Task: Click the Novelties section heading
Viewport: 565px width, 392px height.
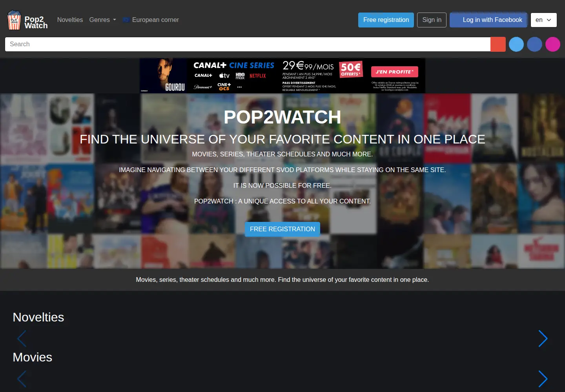Action: pos(38,317)
